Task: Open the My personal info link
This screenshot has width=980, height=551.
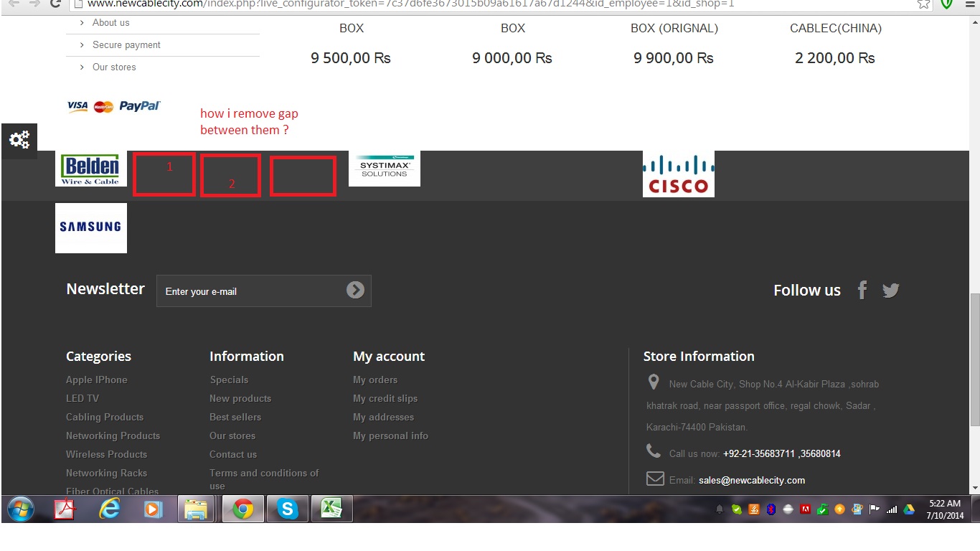Action: click(x=390, y=435)
